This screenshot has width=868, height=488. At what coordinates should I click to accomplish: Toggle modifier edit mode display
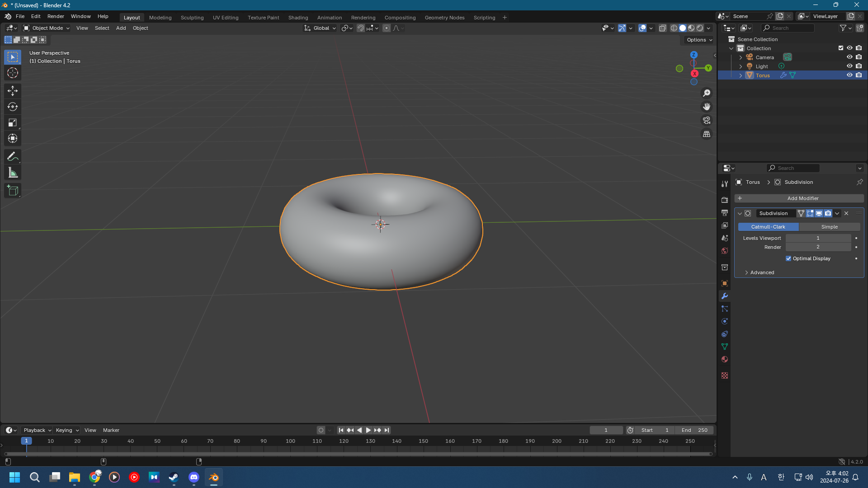tap(810, 213)
